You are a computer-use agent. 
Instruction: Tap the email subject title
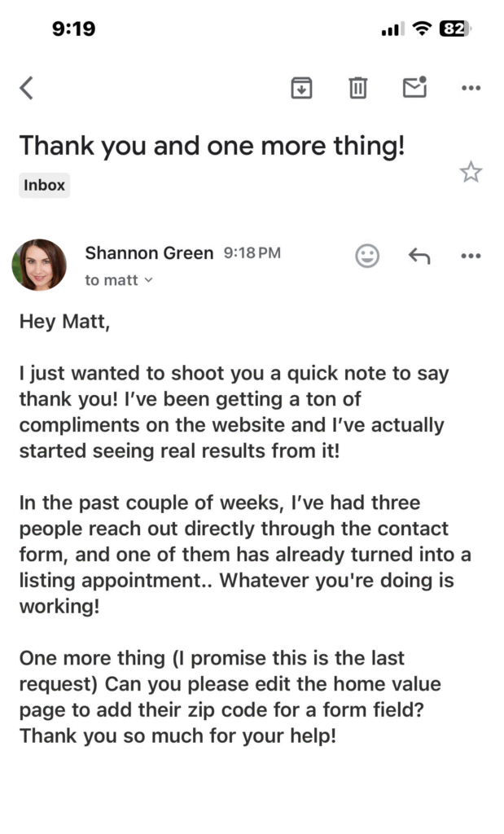click(x=213, y=147)
